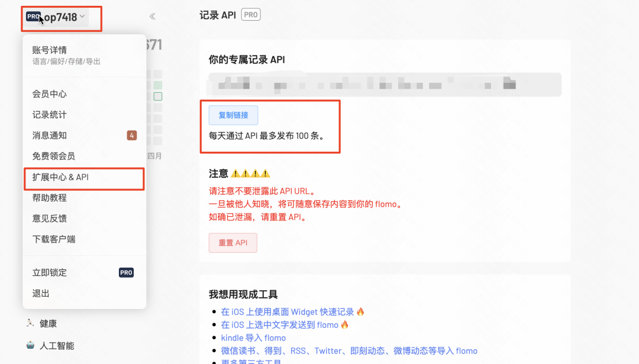Click the blurred API URL field
This screenshot has height=364, width=639.
[x=385, y=84]
